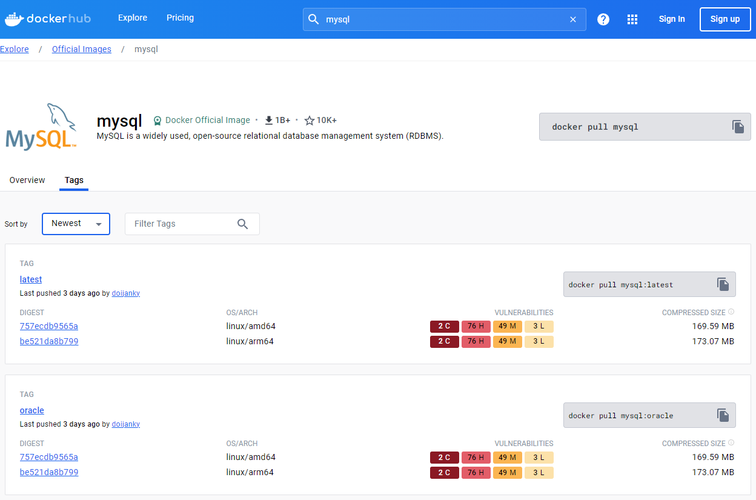Open digest be521da8b799 under oracle tag
The width and height of the screenshot is (756, 500).
tap(49, 473)
